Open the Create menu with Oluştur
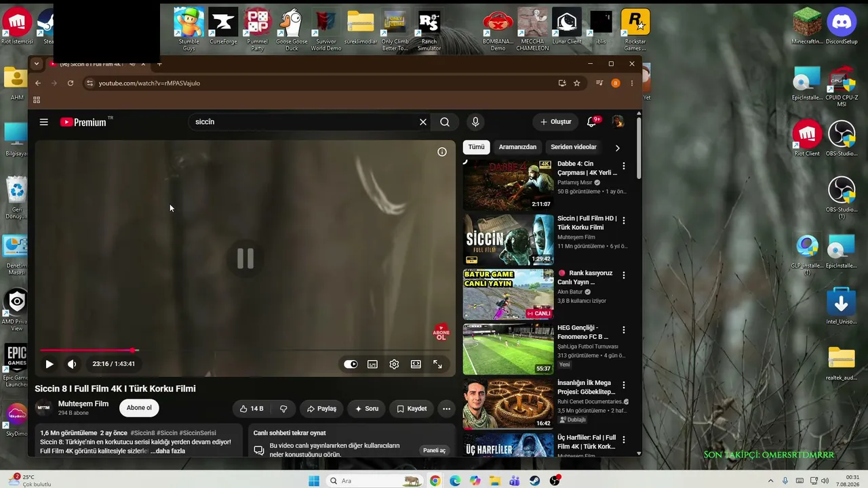Image resolution: width=868 pixels, height=488 pixels. pos(556,122)
